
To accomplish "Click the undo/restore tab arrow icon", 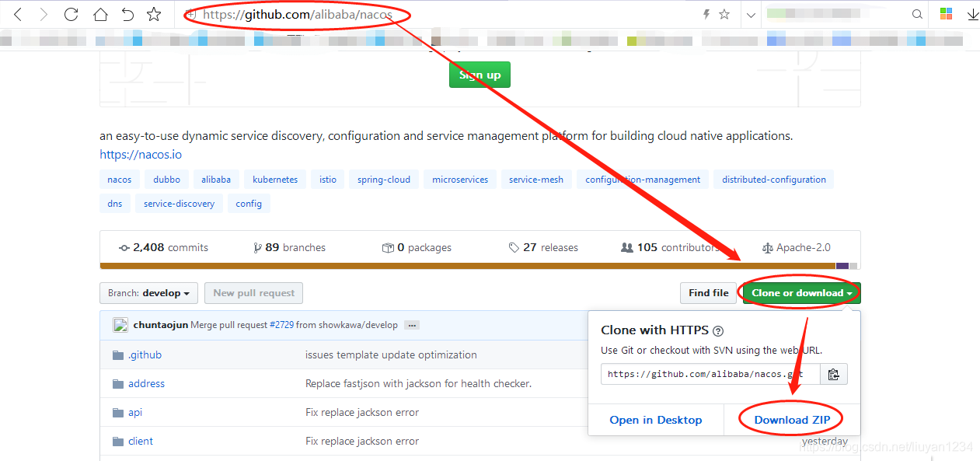I will (x=128, y=14).
